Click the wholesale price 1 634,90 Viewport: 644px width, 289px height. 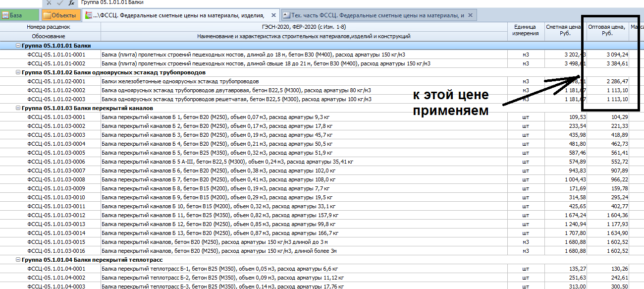pos(617,233)
